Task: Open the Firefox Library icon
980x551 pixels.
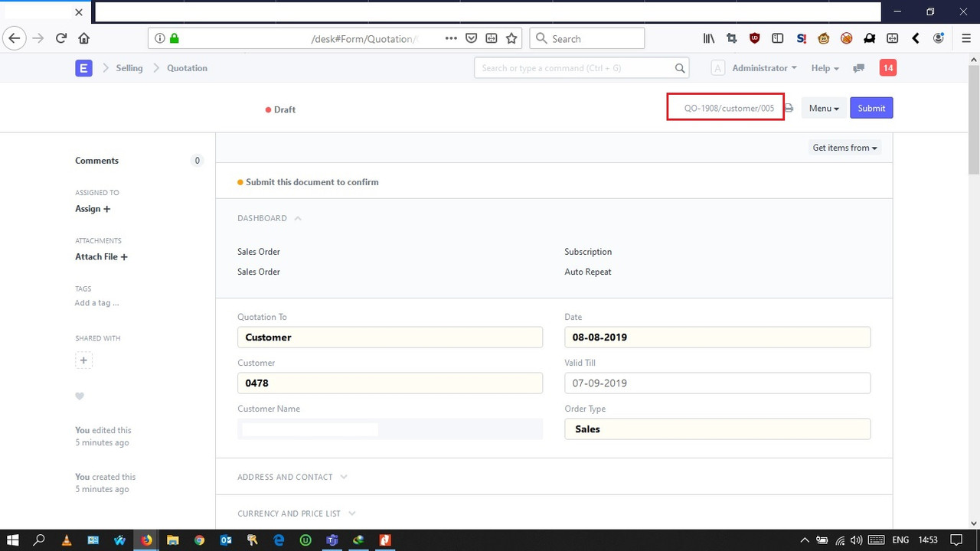Action: click(709, 38)
